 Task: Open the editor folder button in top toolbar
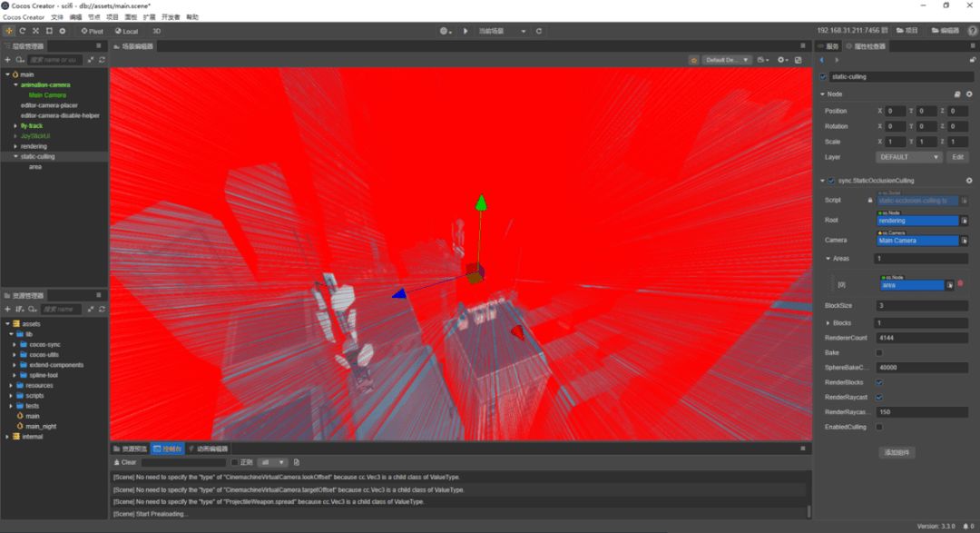coord(945,31)
